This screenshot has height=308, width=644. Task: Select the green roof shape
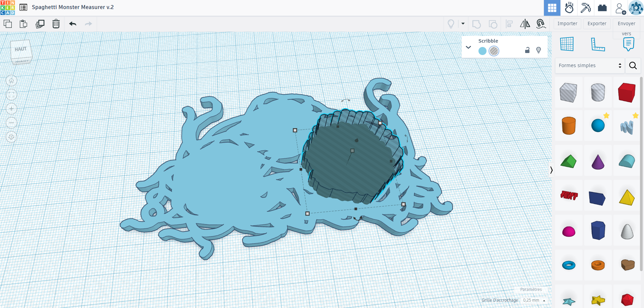569,161
